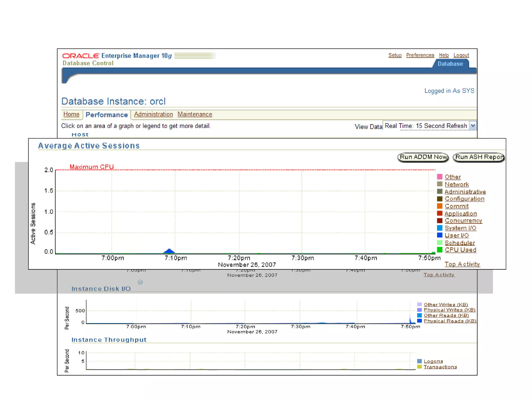Click the Logons legend color square

point(419,361)
